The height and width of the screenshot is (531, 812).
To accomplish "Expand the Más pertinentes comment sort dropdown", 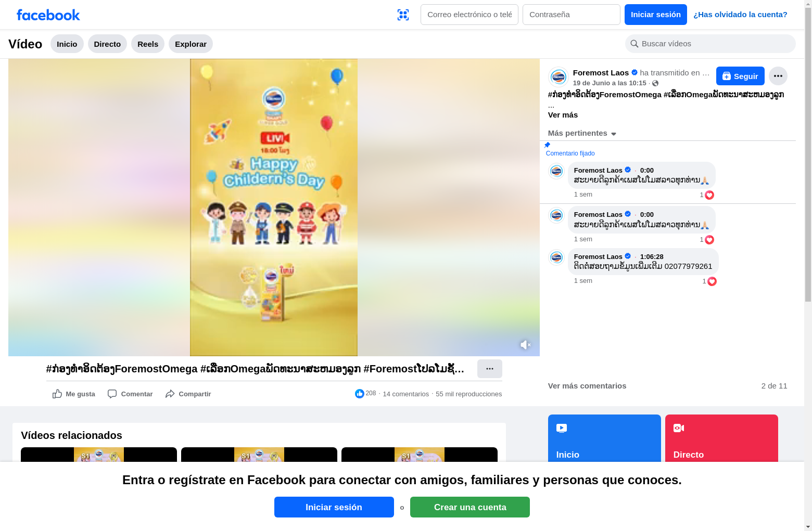I will point(582,133).
